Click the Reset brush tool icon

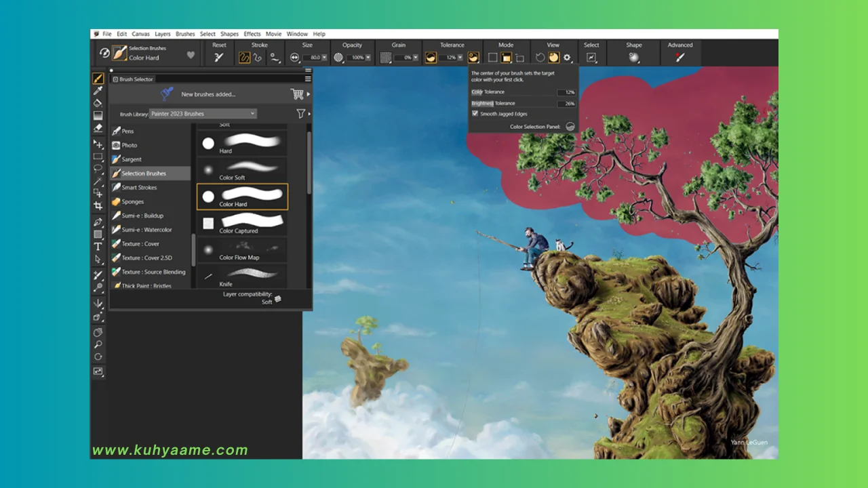point(218,58)
